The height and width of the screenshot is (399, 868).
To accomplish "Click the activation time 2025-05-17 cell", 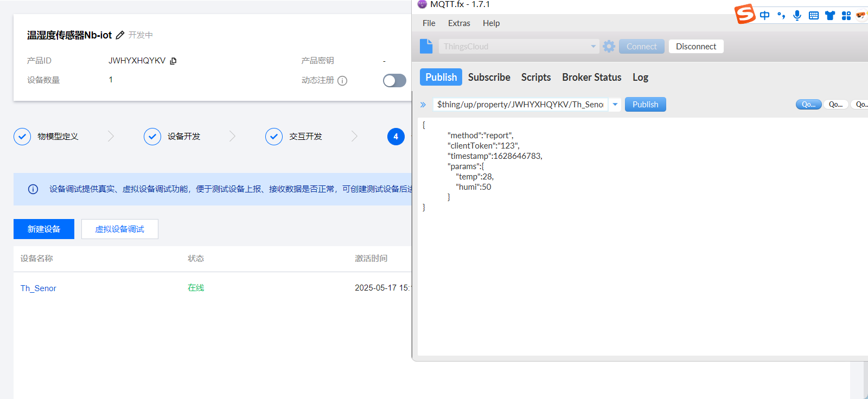I will pyautogui.click(x=383, y=288).
